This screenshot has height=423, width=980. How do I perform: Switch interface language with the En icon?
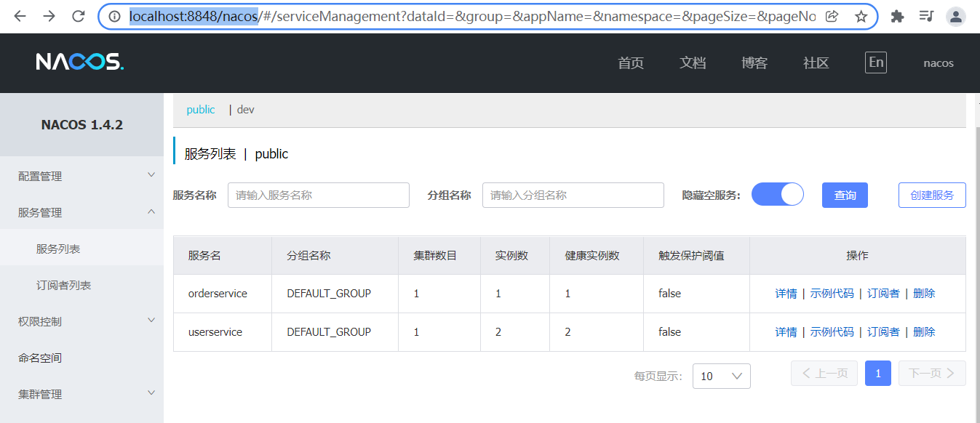pos(876,63)
